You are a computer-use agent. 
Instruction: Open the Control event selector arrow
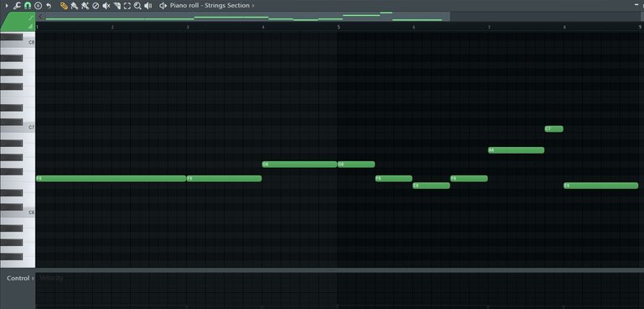coord(33,278)
